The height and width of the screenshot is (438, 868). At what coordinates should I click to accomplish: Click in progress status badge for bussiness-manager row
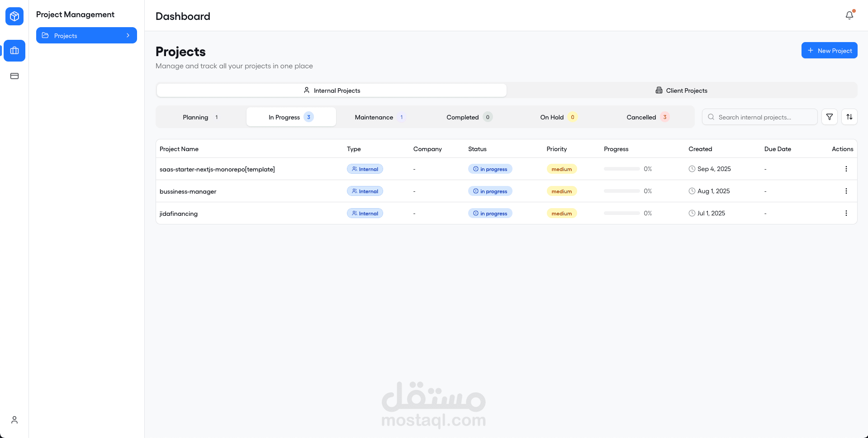[x=490, y=191]
